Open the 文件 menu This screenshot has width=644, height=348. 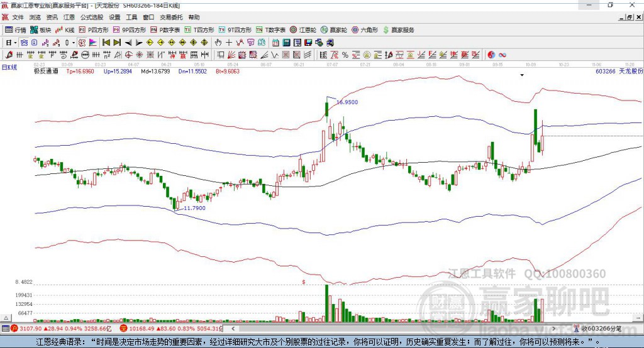tap(18, 17)
